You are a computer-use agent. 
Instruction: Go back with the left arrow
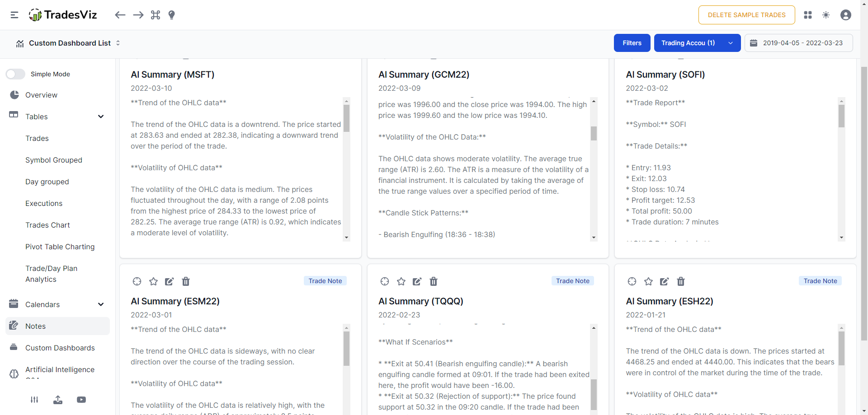click(x=120, y=15)
